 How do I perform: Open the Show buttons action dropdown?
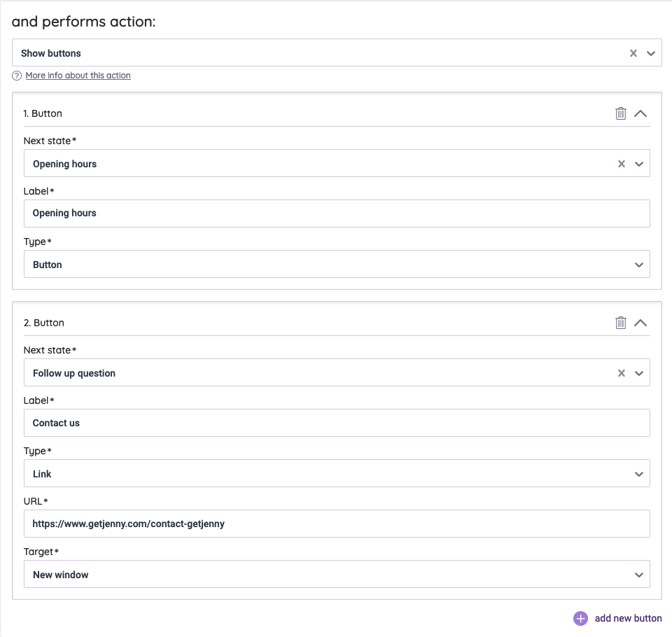click(x=650, y=52)
